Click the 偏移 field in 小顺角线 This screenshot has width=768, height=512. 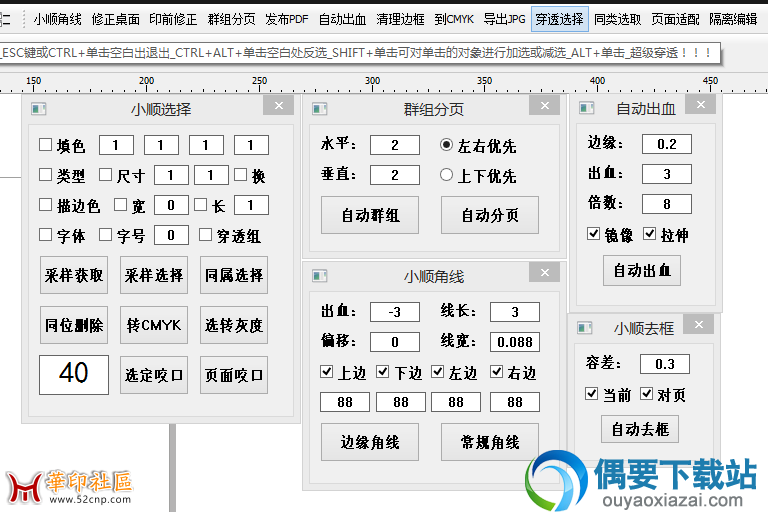click(x=395, y=342)
